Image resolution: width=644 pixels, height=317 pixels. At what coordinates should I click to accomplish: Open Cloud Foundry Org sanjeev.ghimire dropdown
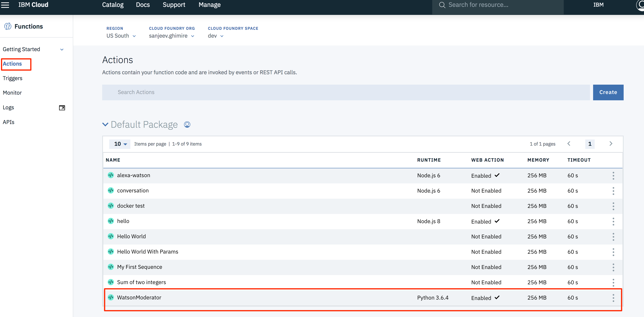171,36
